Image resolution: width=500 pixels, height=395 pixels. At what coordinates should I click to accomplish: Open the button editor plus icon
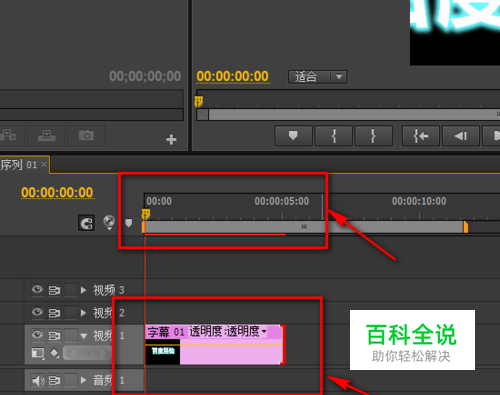pyautogui.click(x=171, y=139)
